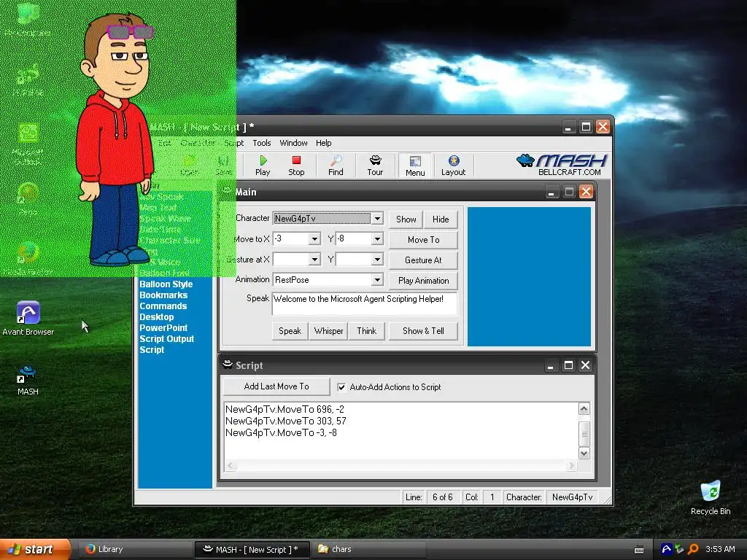Open the Recycle Bin

point(711,498)
